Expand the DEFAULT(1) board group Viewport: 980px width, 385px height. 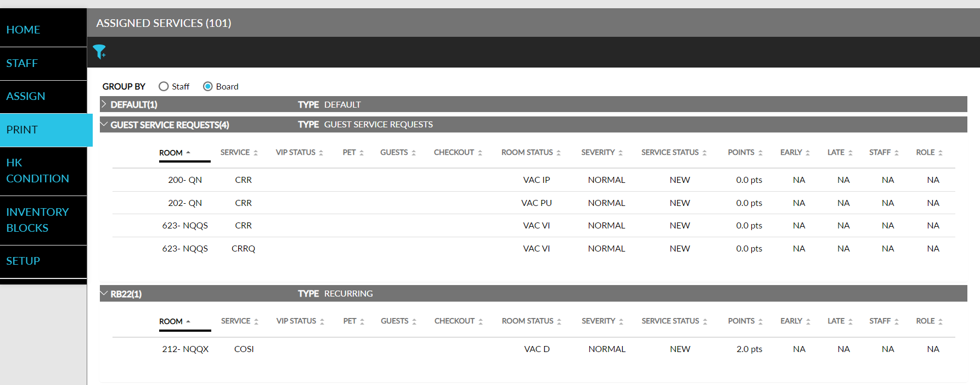point(104,104)
